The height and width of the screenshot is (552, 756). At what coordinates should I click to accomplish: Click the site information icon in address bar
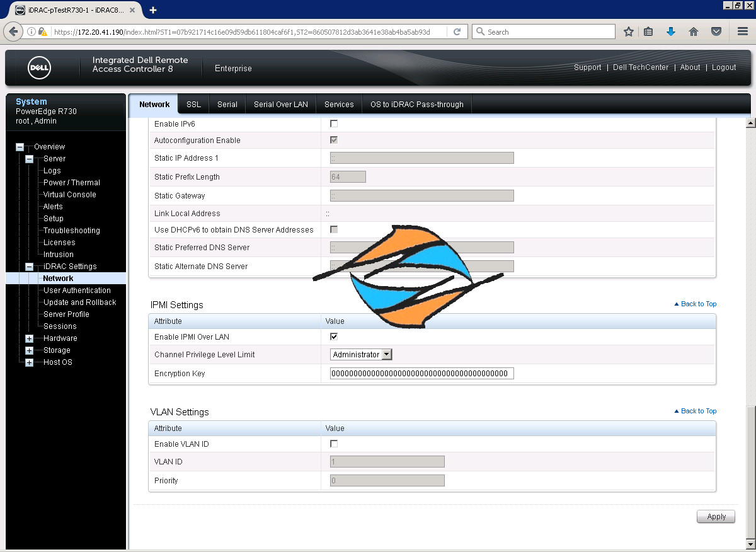click(31, 32)
